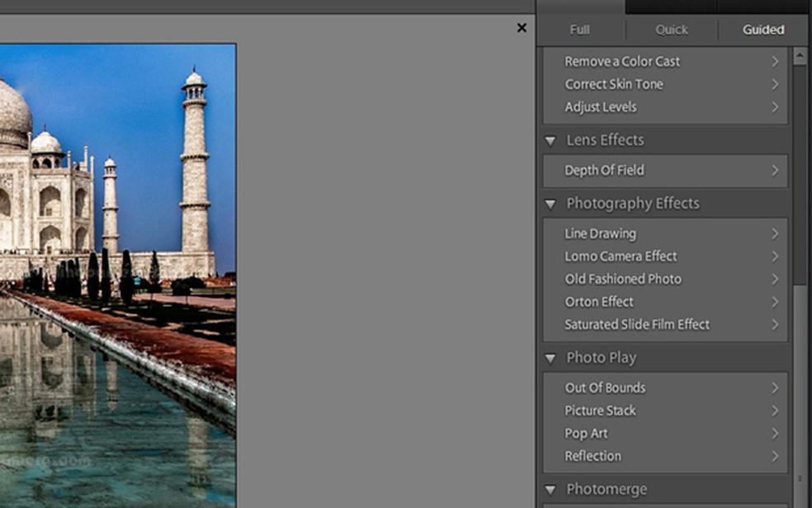Toggle the Photomerge section triangle
Screen dimensions: 812x508
click(550, 491)
